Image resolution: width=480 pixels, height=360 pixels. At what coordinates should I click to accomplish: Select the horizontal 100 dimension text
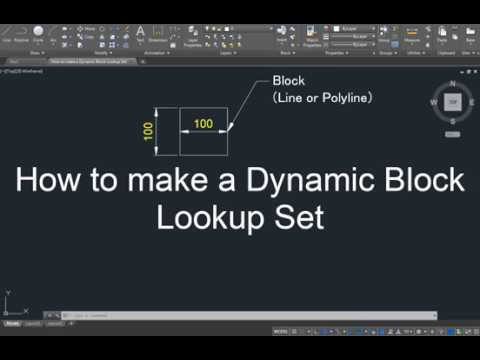(x=203, y=124)
